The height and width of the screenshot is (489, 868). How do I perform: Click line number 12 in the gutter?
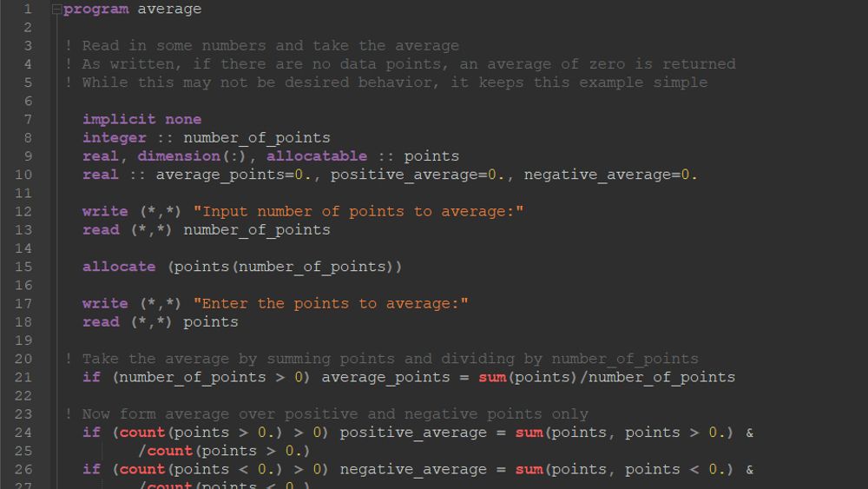pyautogui.click(x=23, y=211)
